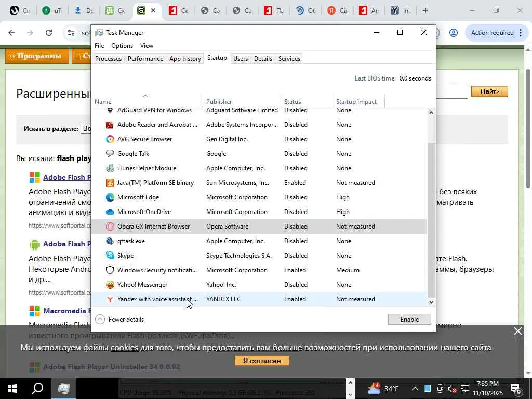
Task: Open a new browser tab
Action: click(x=425, y=10)
